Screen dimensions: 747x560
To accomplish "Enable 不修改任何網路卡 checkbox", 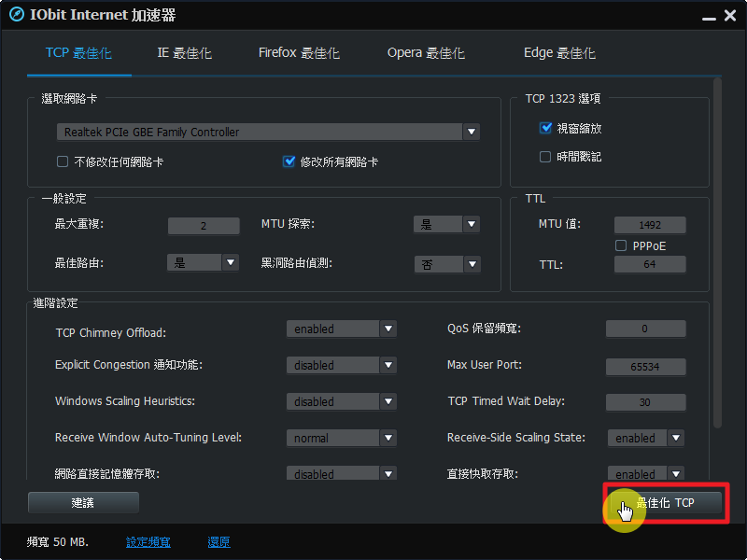I will point(63,161).
